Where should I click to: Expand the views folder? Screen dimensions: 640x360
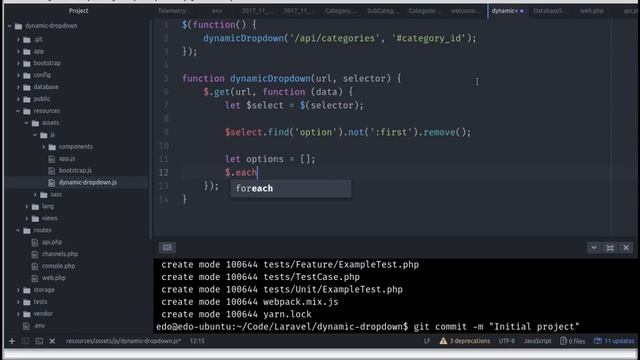[27, 218]
